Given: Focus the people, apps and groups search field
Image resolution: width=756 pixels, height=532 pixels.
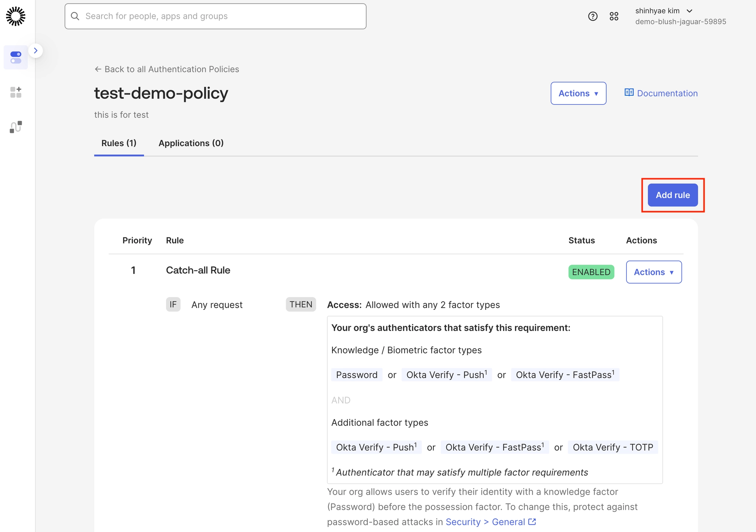Looking at the screenshot, I should [x=221, y=16].
